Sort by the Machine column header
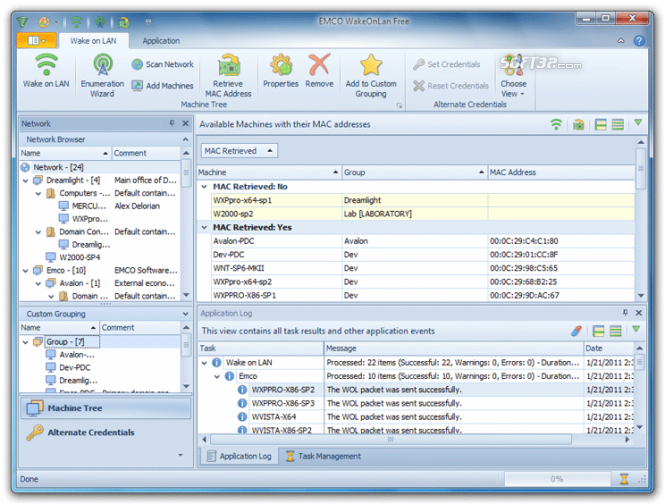Image resolution: width=665 pixels, height=504 pixels. (x=269, y=172)
